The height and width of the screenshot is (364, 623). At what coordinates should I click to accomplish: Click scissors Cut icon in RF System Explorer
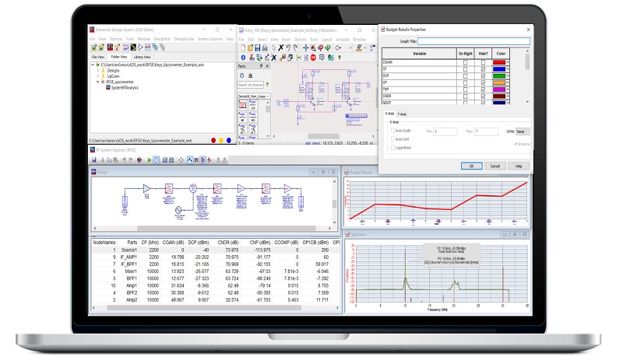click(102, 160)
